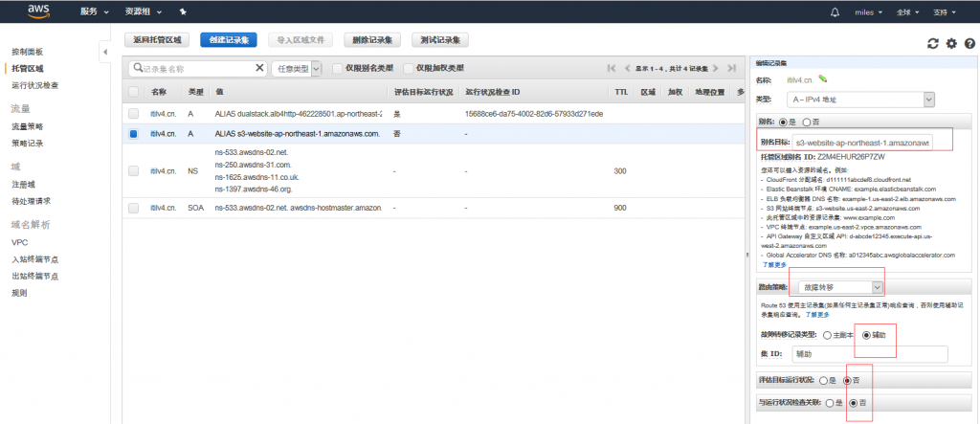980x424 pixels.
Task: Open the 服务 services menu
Action: click(95, 11)
